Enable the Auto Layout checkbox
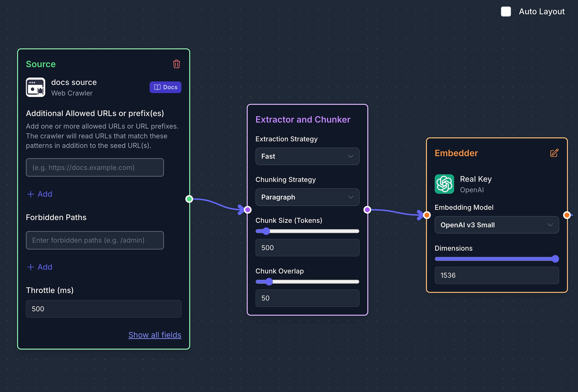The image size is (578, 392). click(505, 12)
